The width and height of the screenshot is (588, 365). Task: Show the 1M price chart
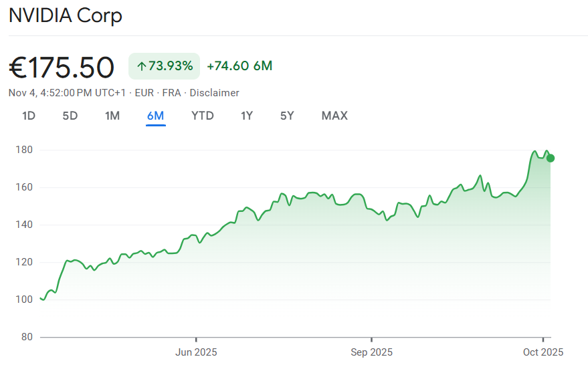[112, 116]
